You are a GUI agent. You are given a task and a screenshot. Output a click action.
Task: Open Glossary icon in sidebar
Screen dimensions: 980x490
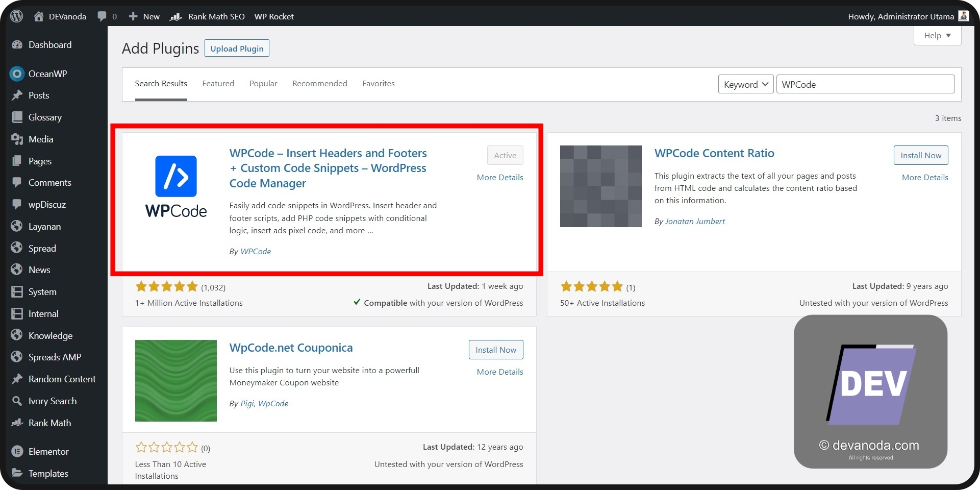[x=17, y=117]
